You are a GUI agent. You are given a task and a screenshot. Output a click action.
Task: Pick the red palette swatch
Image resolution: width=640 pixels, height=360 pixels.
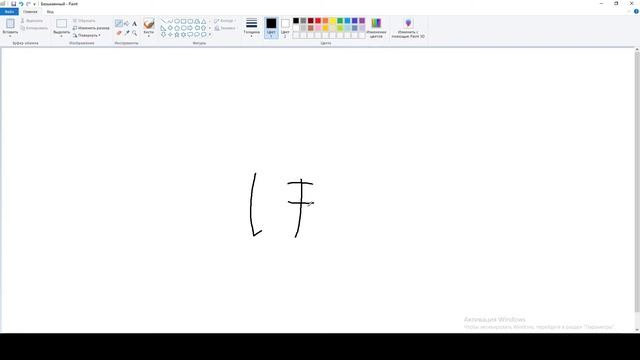[x=318, y=20]
